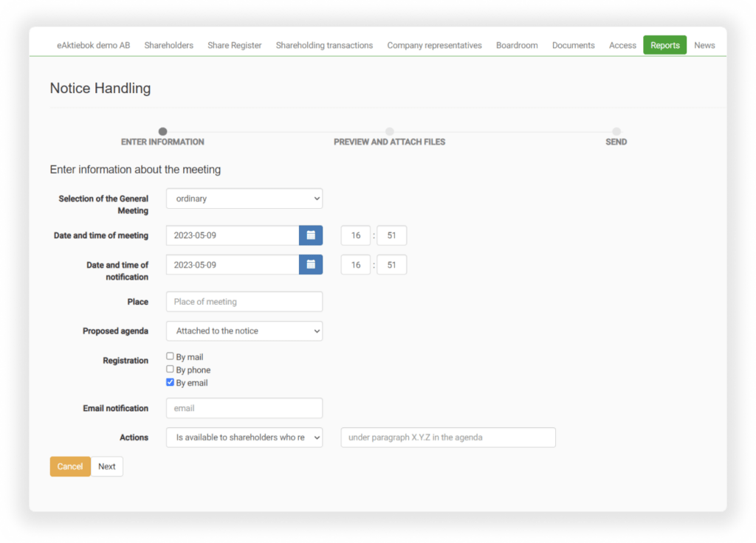Screen dimensions: 756x543
Task: Focus the Place of meeting field
Action: click(x=244, y=302)
